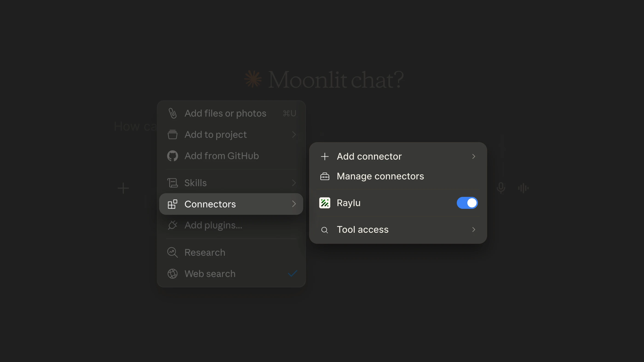Click the toolbox icon for Manage connectors
644x362 pixels.
(x=325, y=176)
